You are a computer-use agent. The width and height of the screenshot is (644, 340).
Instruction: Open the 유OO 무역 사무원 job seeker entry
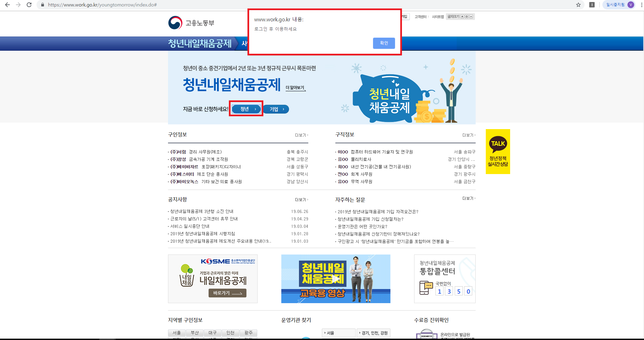pyautogui.click(x=355, y=181)
